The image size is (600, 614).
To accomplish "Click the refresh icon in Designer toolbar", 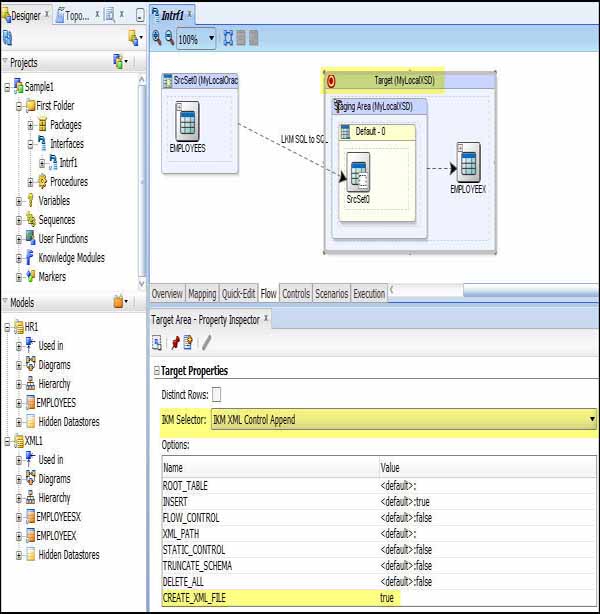I will point(7,38).
